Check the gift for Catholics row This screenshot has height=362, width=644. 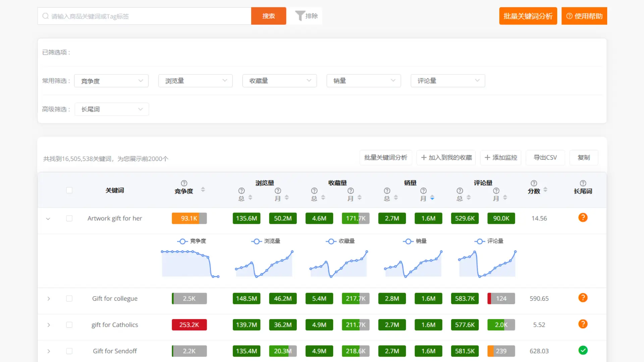pyautogui.click(x=69, y=325)
